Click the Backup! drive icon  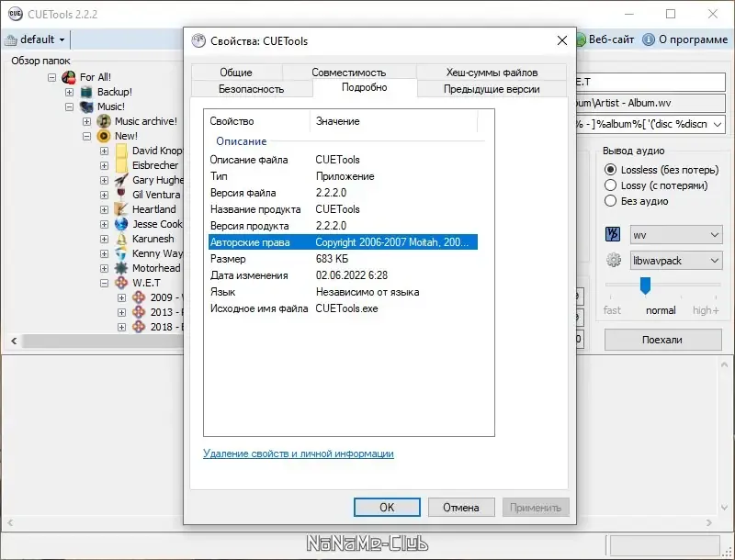click(86, 92)
